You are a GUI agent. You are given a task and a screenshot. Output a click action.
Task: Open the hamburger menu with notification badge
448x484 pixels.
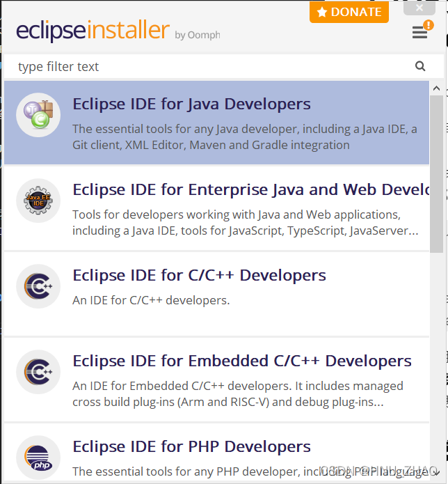click(422, 30)
